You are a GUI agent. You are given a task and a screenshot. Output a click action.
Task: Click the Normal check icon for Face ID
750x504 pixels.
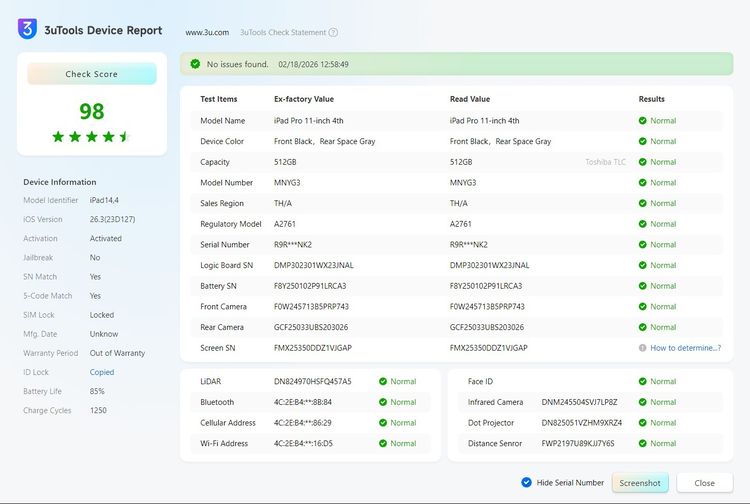click(643, 381)
